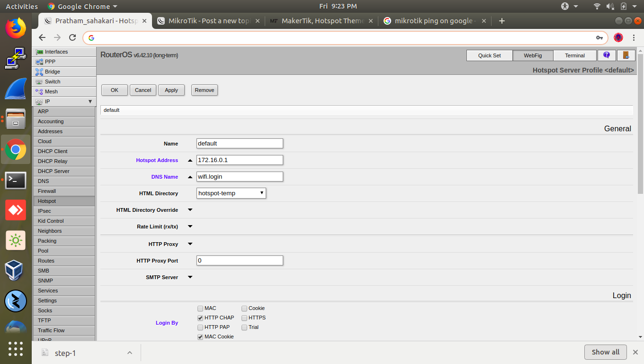This screenshot has width=644, height=364.
Task: Collapse the IP submenu in the sidebar
Action: [x=90, y=101]
